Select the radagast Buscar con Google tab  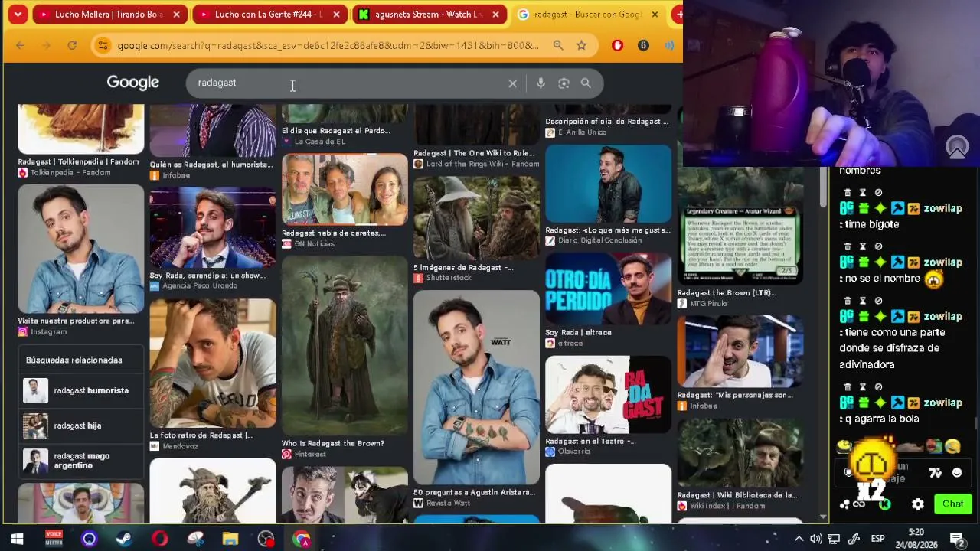[587, 14]
